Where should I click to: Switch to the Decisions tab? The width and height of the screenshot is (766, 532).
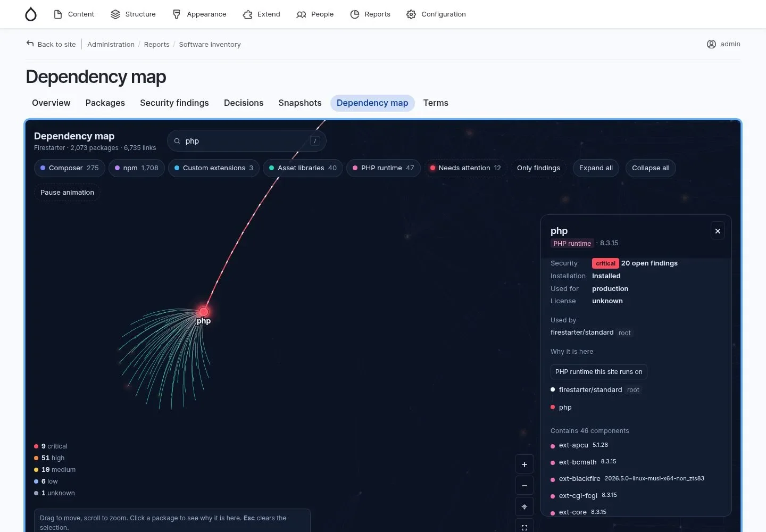click(244, 103)
